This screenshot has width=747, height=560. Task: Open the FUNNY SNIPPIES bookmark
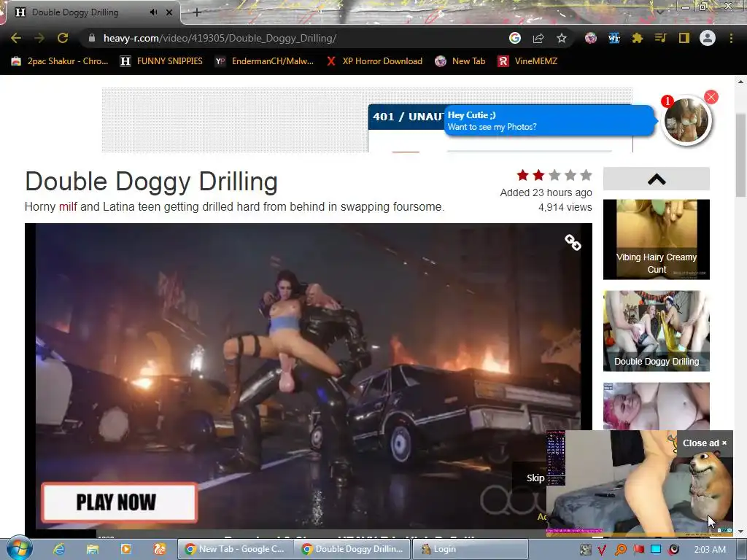(161, 61)
